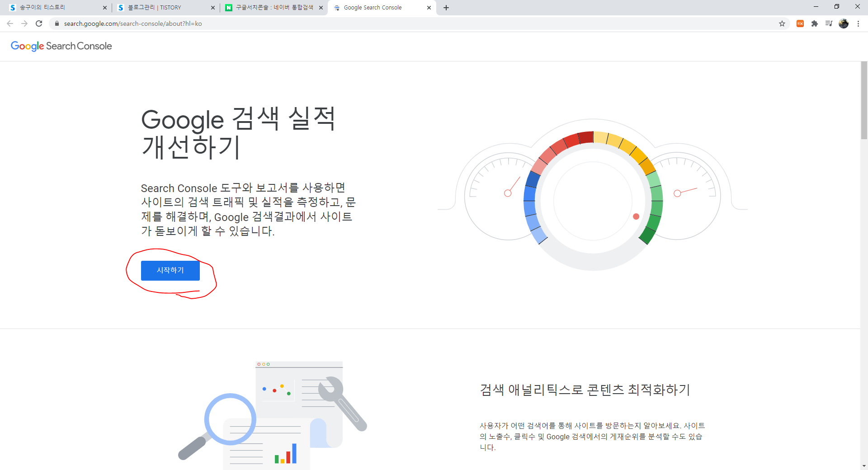
Task: Reload the current page
Action: coord(39,23)
